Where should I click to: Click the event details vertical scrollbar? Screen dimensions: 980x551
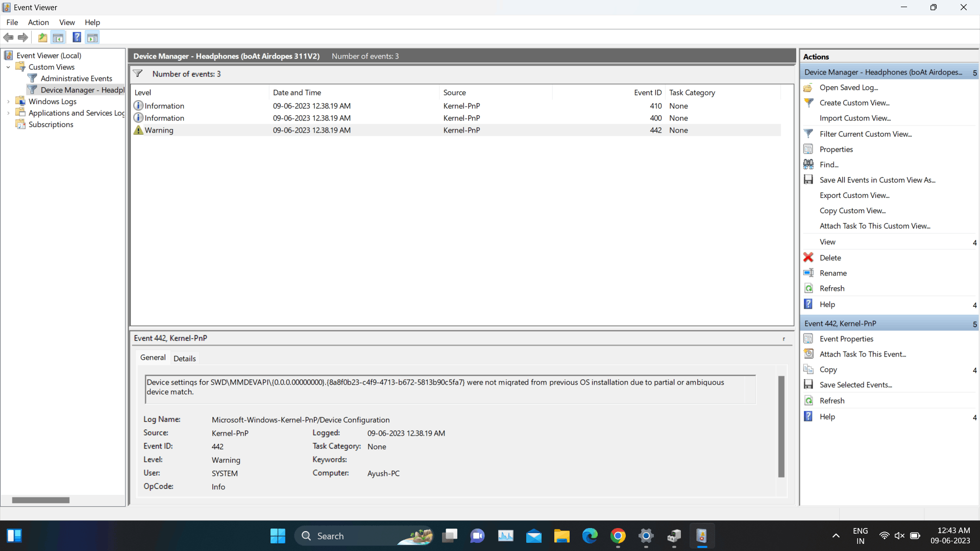coord(781,427)
